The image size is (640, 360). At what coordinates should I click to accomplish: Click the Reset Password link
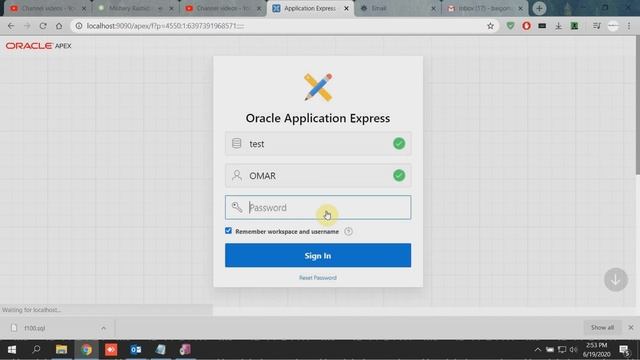pyautogui.click(x=318, y=278)
